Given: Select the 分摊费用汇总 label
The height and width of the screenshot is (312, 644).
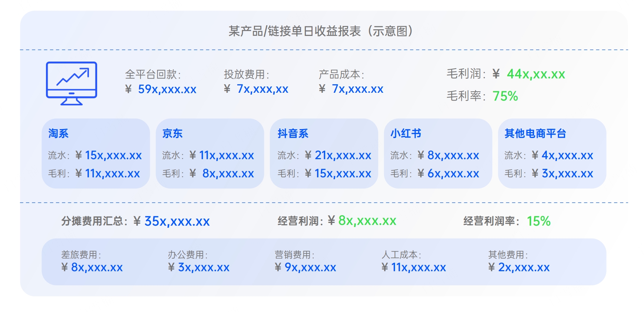Looking at the screenshot, I should point(94,221).
